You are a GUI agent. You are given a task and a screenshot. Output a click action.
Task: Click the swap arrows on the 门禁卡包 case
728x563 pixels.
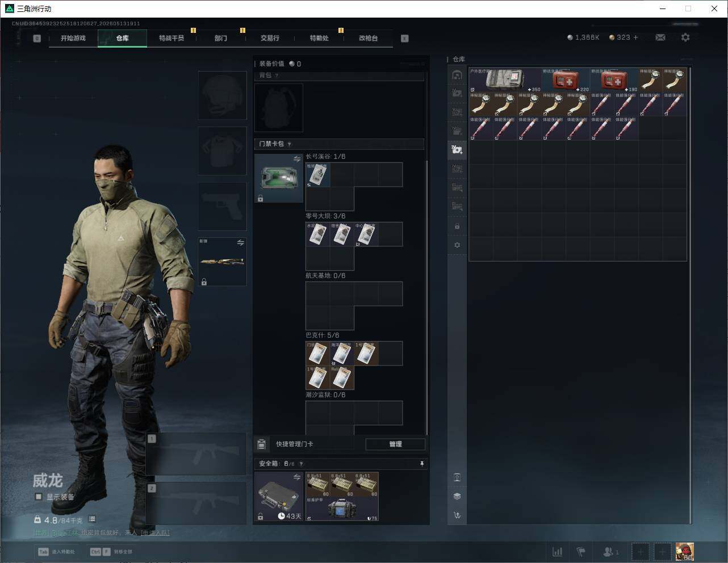point(296,159)
